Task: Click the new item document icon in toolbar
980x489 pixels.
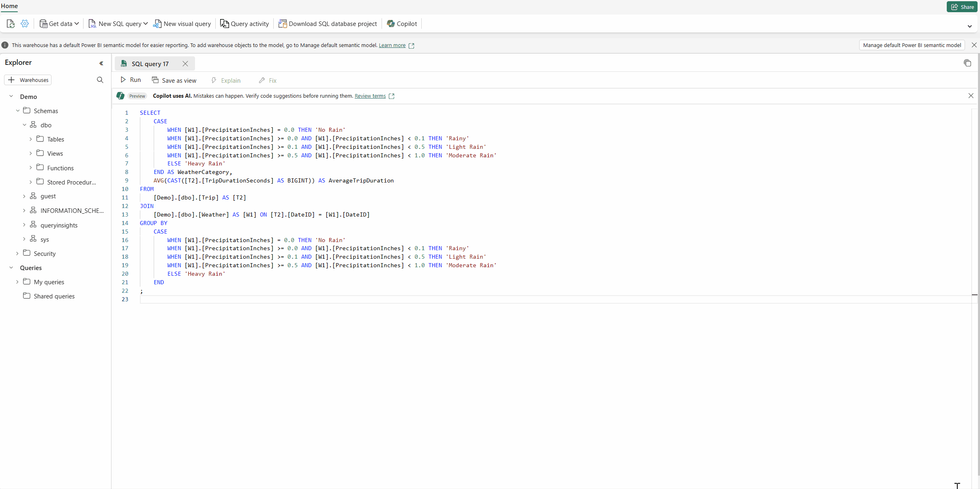Action: [11, 24]
